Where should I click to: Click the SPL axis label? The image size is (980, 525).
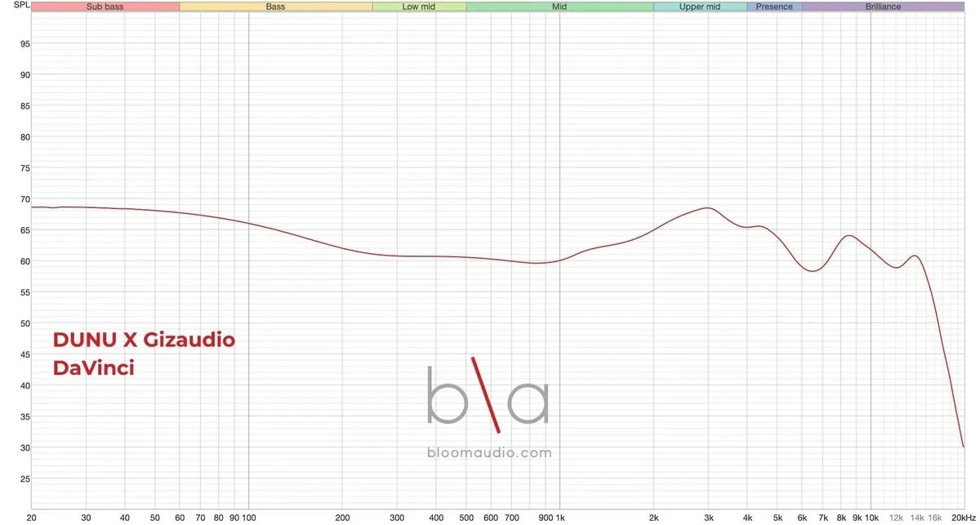tap(21, 7)
